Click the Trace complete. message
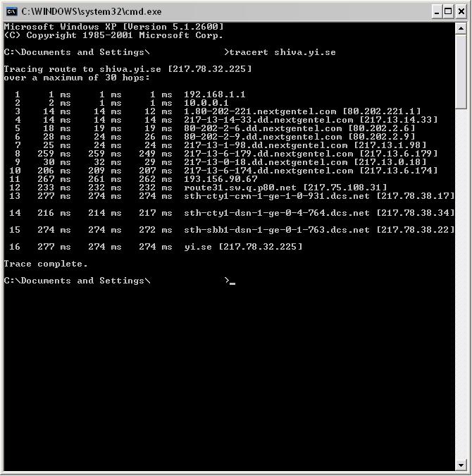The width and height of the screenshot is (472, 476). [x=46, y=264]
